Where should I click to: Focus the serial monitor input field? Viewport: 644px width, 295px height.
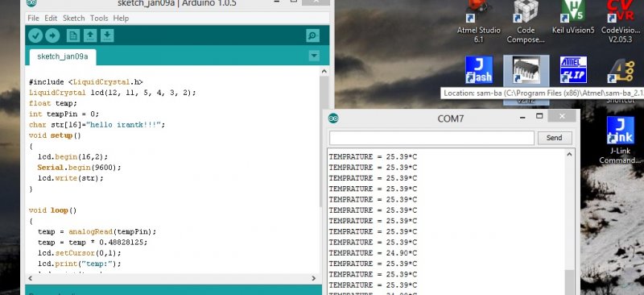(x=431, y=138)
